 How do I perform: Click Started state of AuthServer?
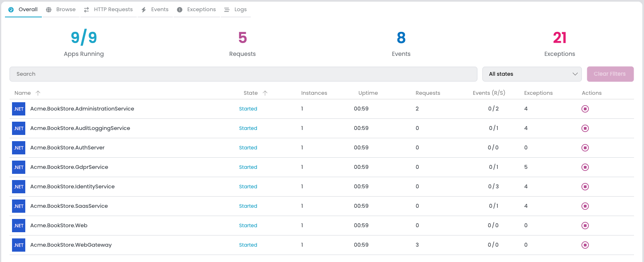tap(248, 148)
